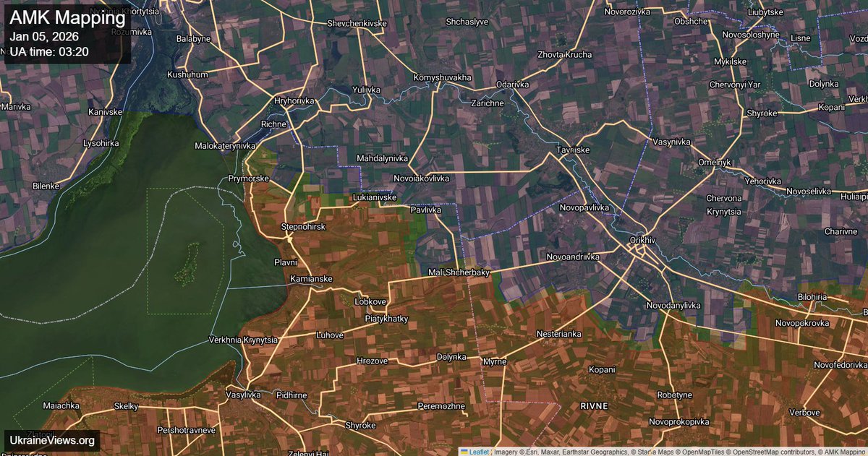Select the Stepnohirsk town label
The width and height of the screenshot is (868, 456).
coord(303,227)
